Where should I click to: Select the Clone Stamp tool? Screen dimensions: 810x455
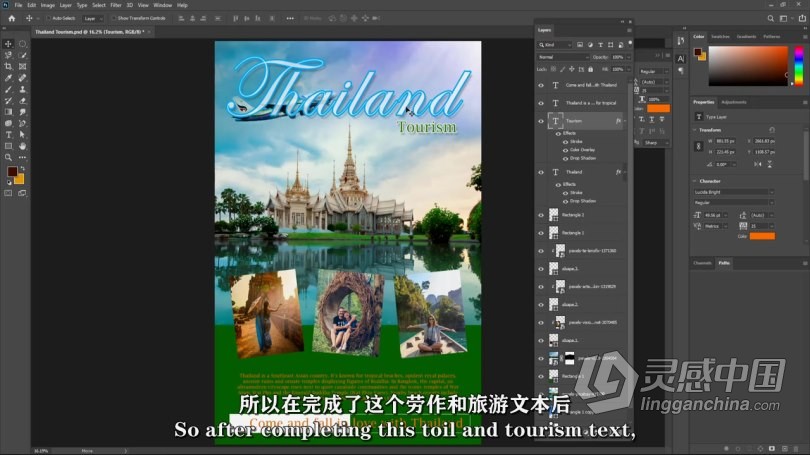pyautogui.click(x=23, y=89)
